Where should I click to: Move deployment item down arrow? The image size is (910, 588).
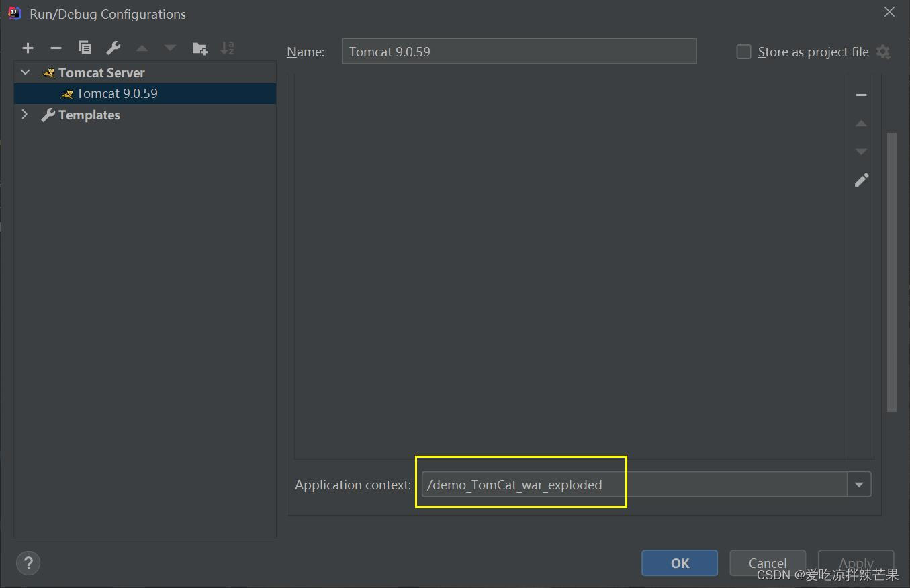tap(861, 152)
